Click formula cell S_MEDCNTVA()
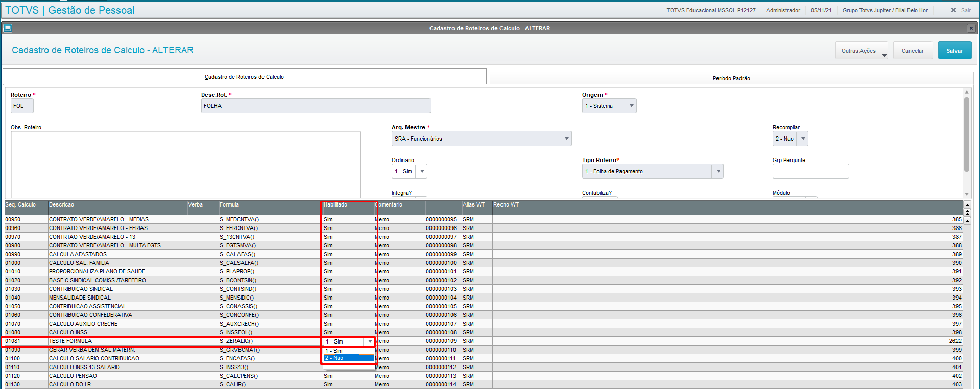Image resolution: width=980 pixels, height=389 pixels. (x=270, y=220)
